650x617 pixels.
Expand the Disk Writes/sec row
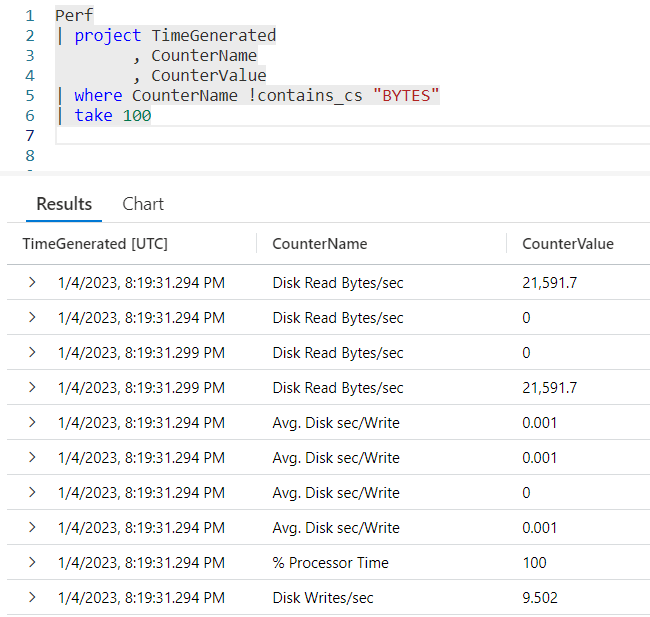point(32,597)
